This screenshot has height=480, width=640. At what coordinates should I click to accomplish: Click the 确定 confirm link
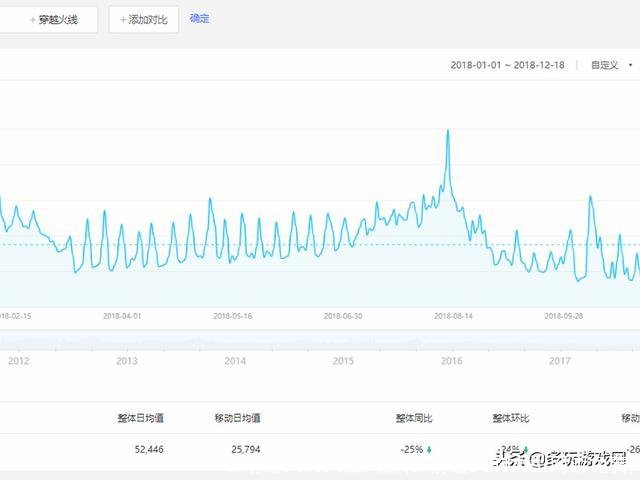click(200, 19)
